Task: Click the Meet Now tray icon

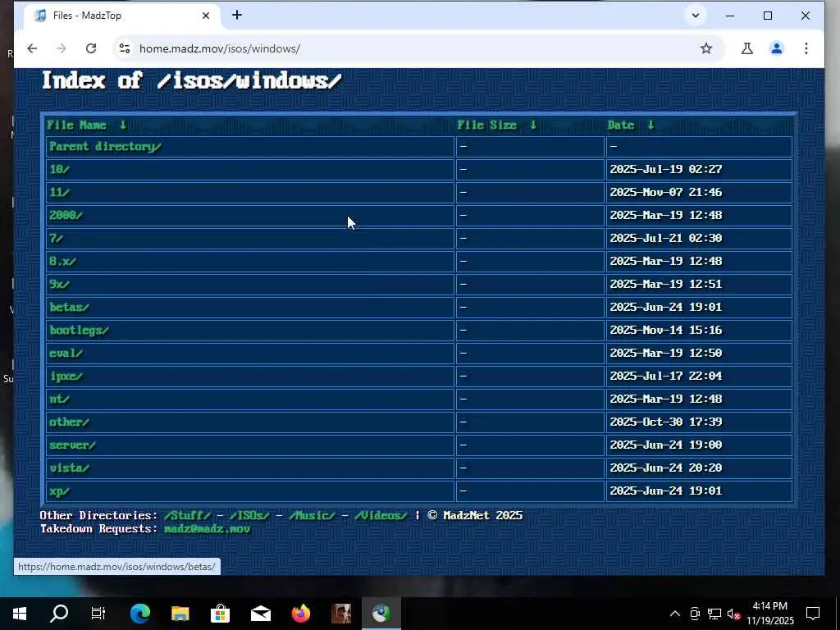Action: pos(695,614)
